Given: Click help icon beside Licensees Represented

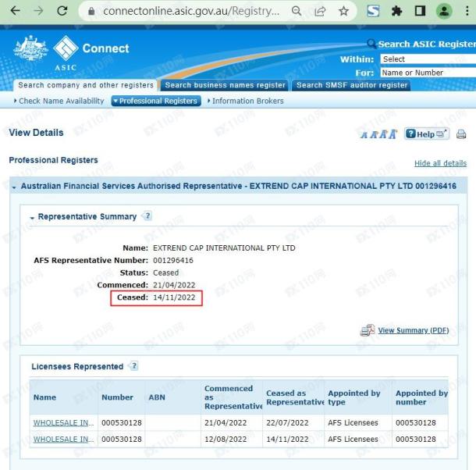Looking at the screenshot, I should pos(134,366).
